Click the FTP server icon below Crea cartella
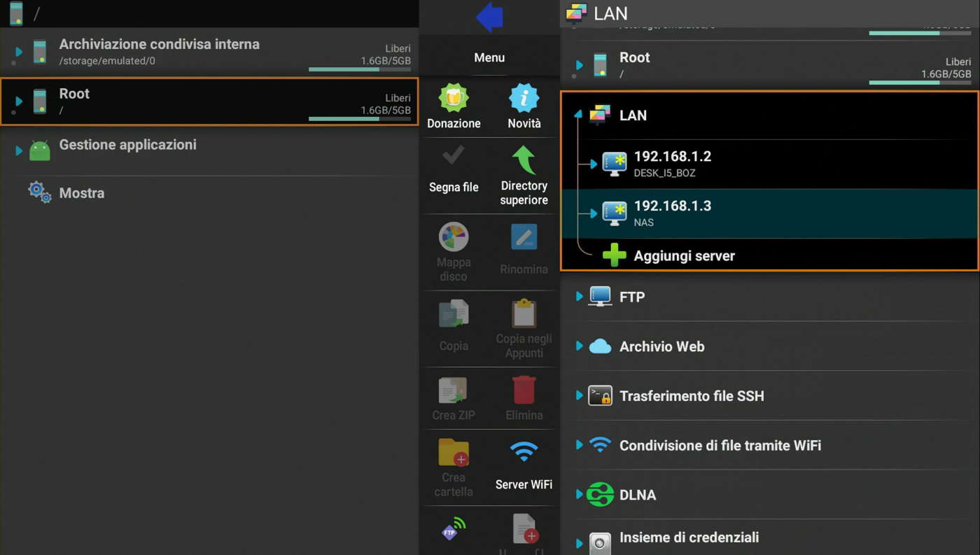Image resolution: width=980 pixels, height=555 pixels. click(454, 529)
